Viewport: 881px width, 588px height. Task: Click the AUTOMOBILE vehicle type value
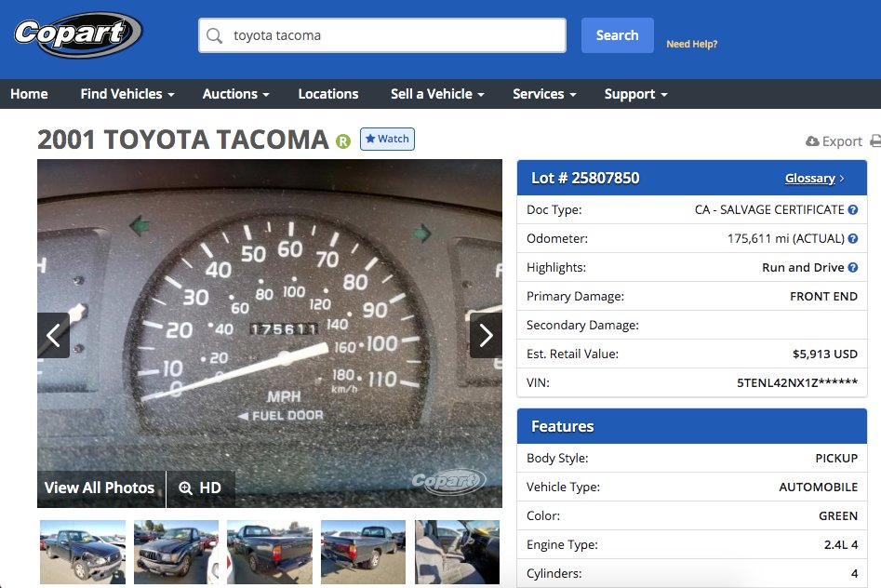(818, 487)
